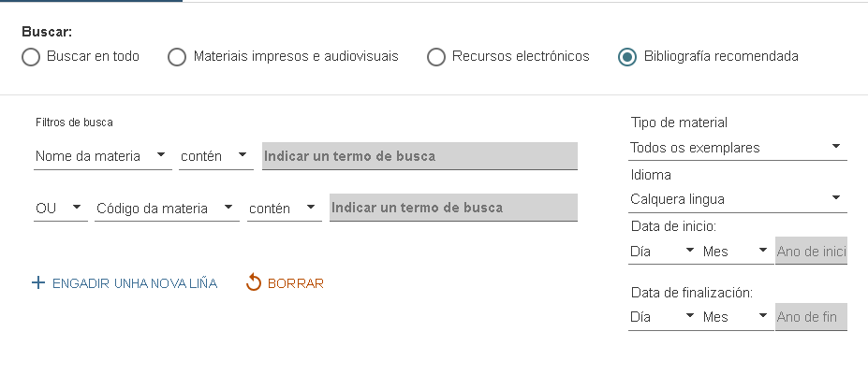Image resolution: width=868 pixels, height=375 pixels.
Task: Select the Buscar en todo radio button
Action: [x=31, y=57]
